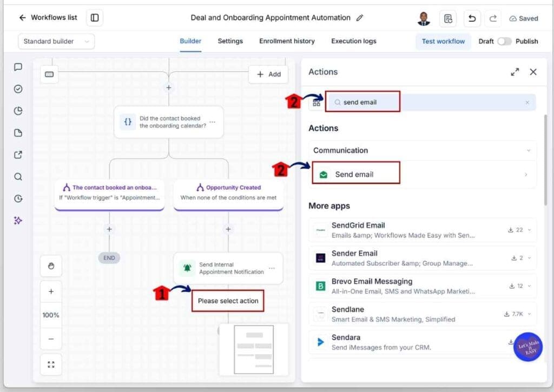Open the pie chart stats icon in sidebar
554x392 pixels.
(18, 111)
